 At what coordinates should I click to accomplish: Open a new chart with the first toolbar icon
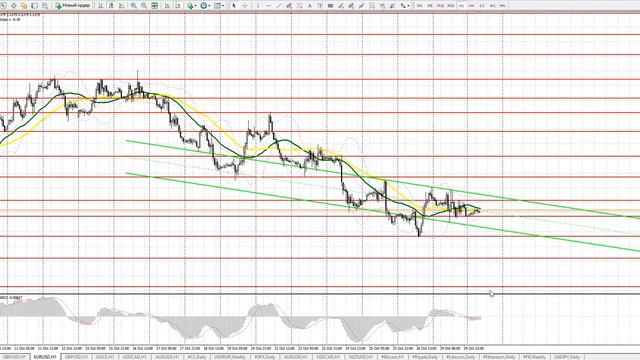click(x=3, y=6)
